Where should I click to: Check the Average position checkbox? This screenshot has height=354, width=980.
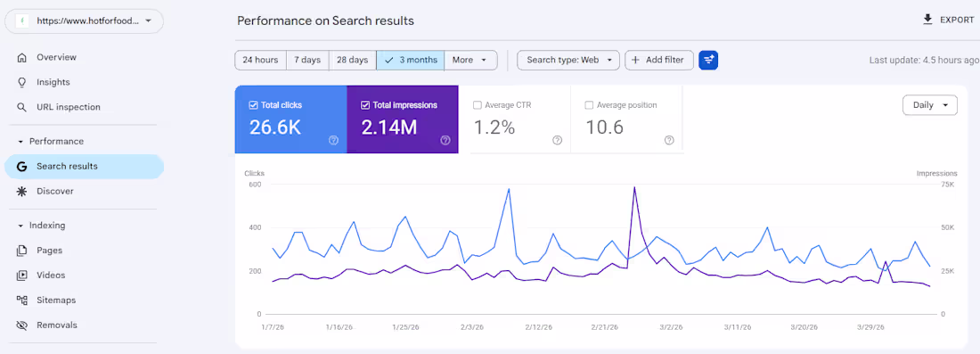tap(589, 105)
